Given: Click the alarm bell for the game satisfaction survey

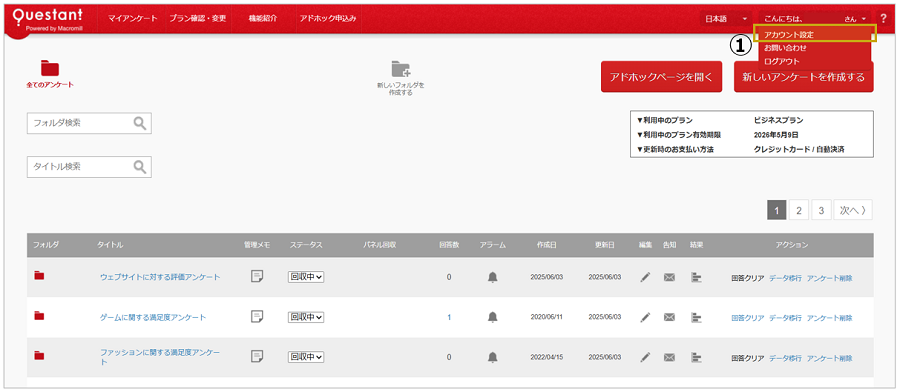Looking at the screenshot, I should [492, 317].
